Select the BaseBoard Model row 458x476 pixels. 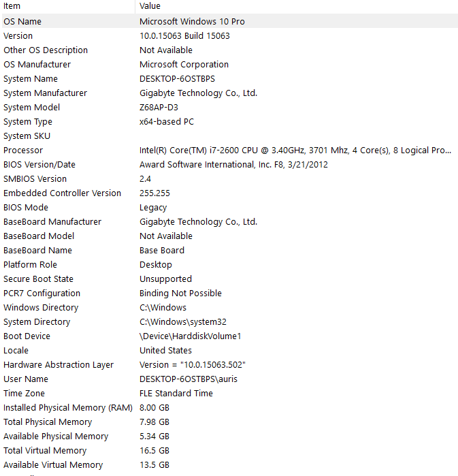click(x=230, y=236)
